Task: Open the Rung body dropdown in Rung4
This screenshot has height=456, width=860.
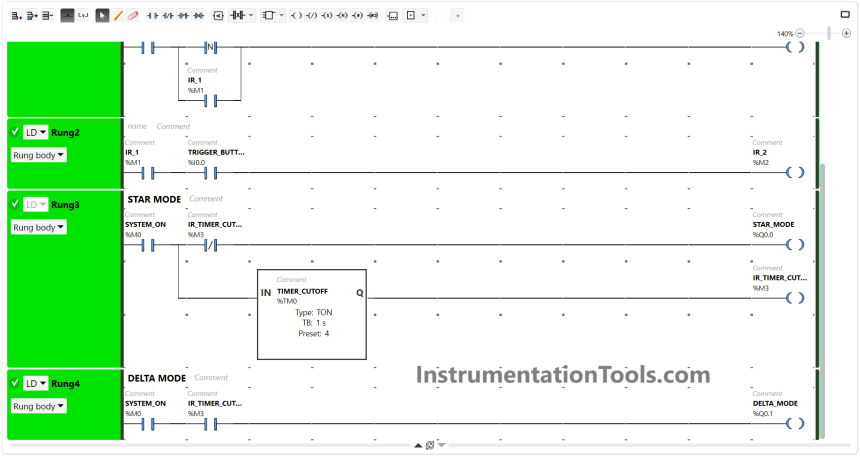Action: tap(38, 406)
